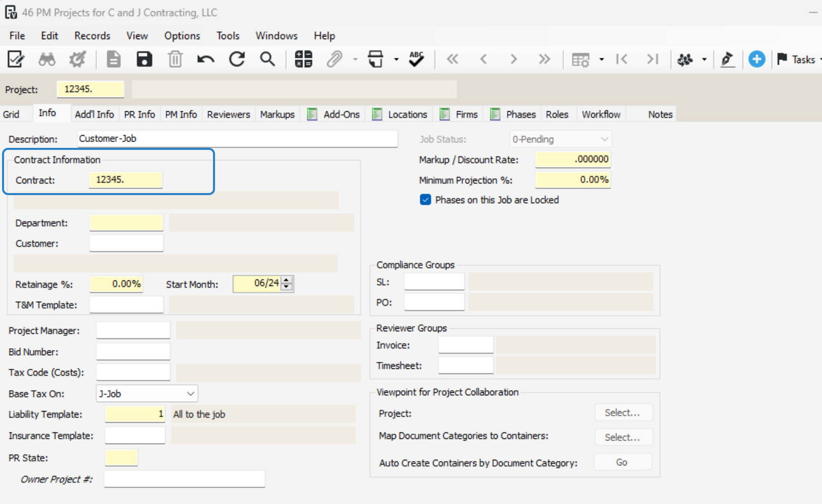Image resolution: width=822 pixels, height=504 pixels.
Task: Click the Compliance Groups SL field
Action: [x=434, y=281]
